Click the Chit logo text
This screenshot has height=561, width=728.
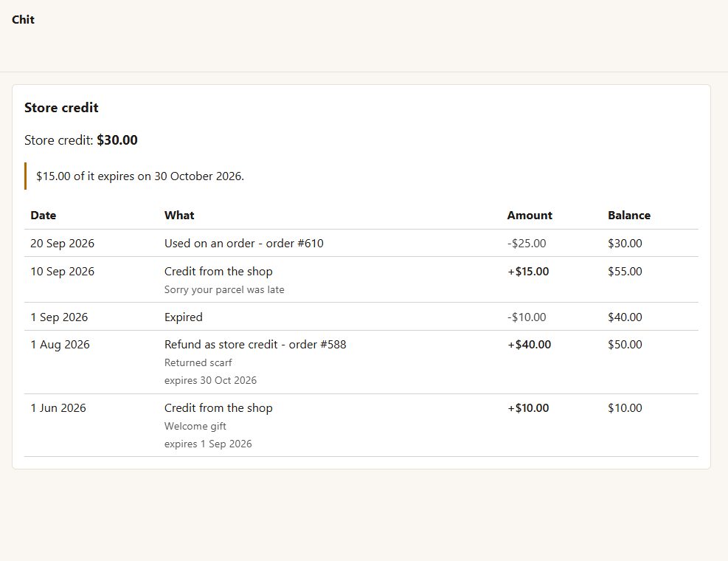coord(23,19)
